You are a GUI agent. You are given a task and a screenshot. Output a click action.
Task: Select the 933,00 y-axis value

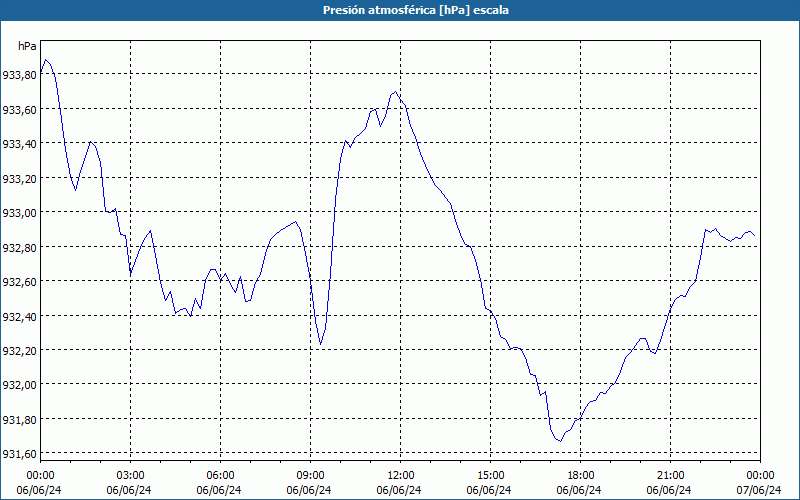(19, 213)
